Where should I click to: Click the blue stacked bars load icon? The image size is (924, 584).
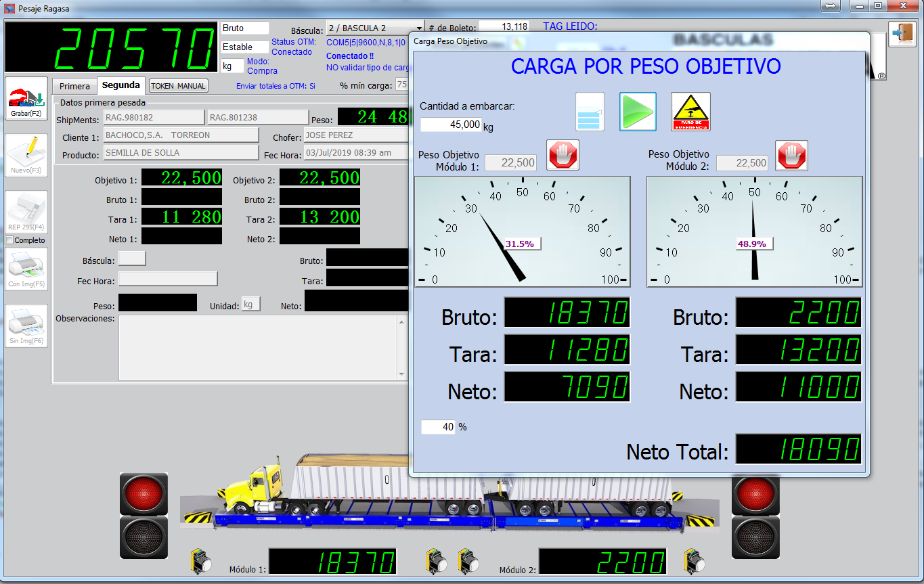tap(590, 112)
